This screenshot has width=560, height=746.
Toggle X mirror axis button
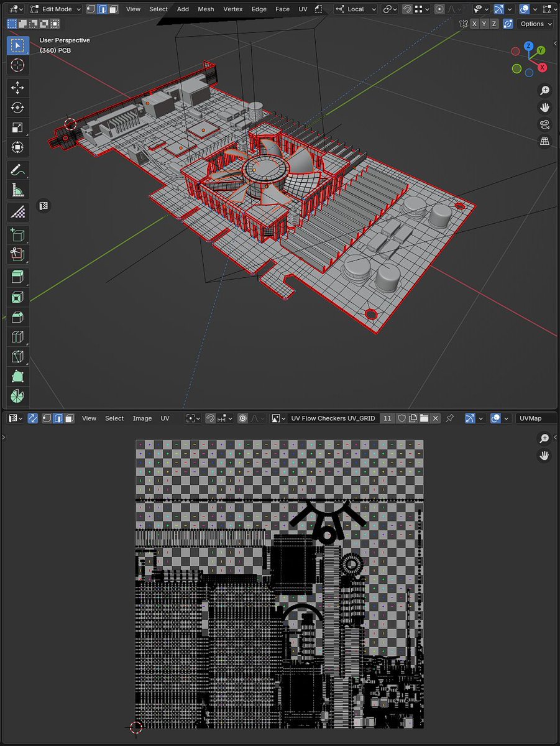475,24
